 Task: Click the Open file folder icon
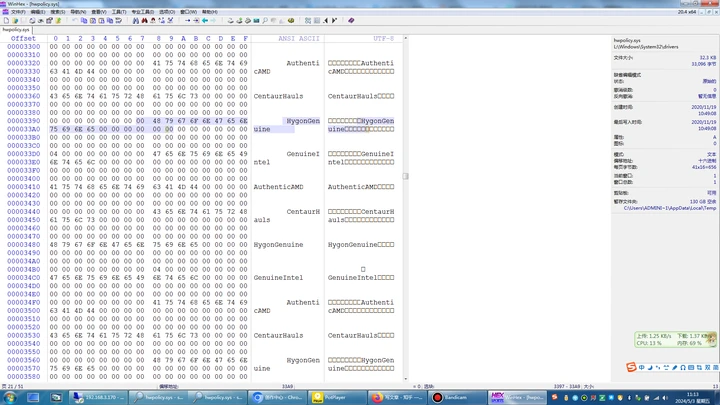[x=14, y=20]
